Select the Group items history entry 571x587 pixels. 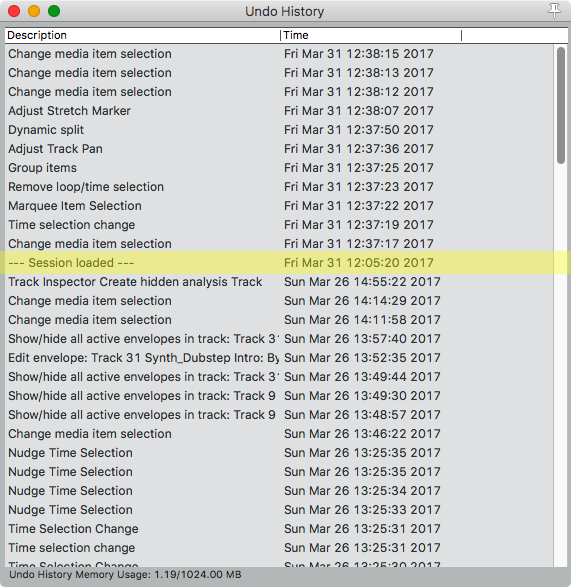click(x=279, y=168)
